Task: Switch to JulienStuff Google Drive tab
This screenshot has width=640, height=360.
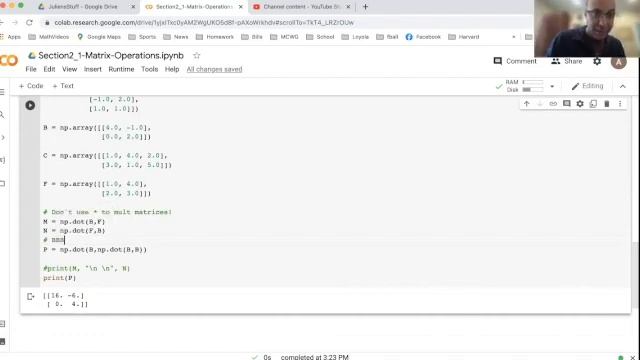Action: click(x=83, y=7)
